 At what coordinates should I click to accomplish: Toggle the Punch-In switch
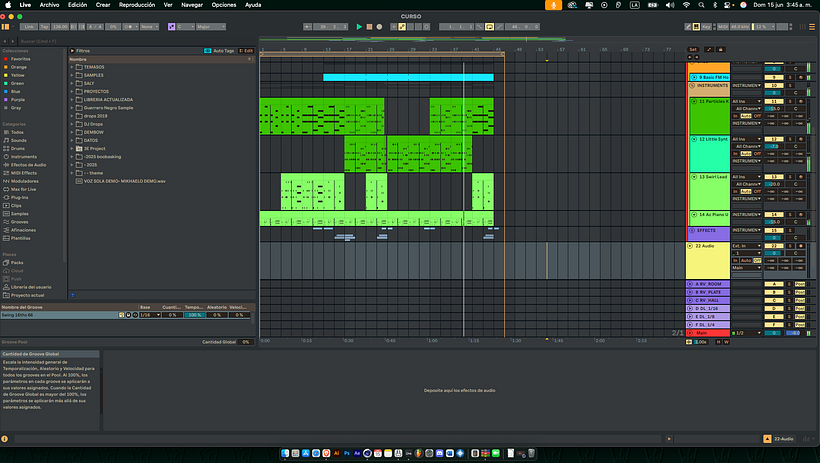tap(480, 27)
